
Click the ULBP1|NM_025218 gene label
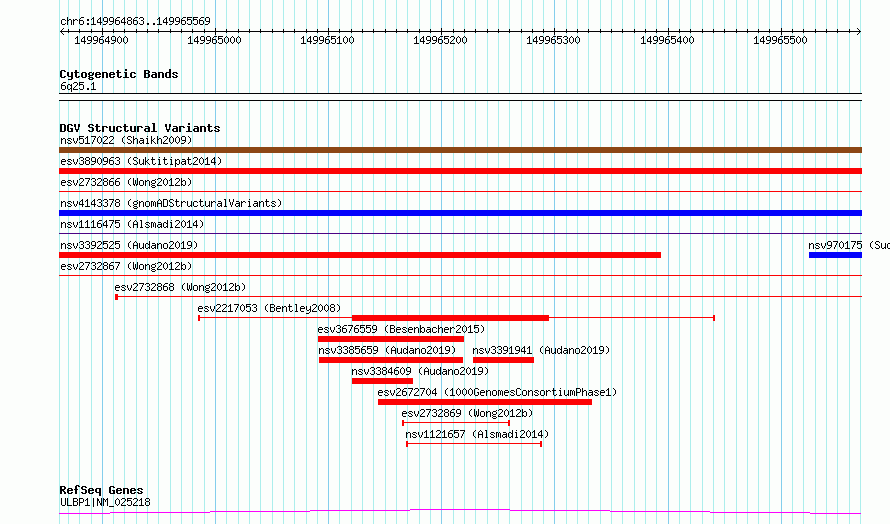(x=105, y=502)
